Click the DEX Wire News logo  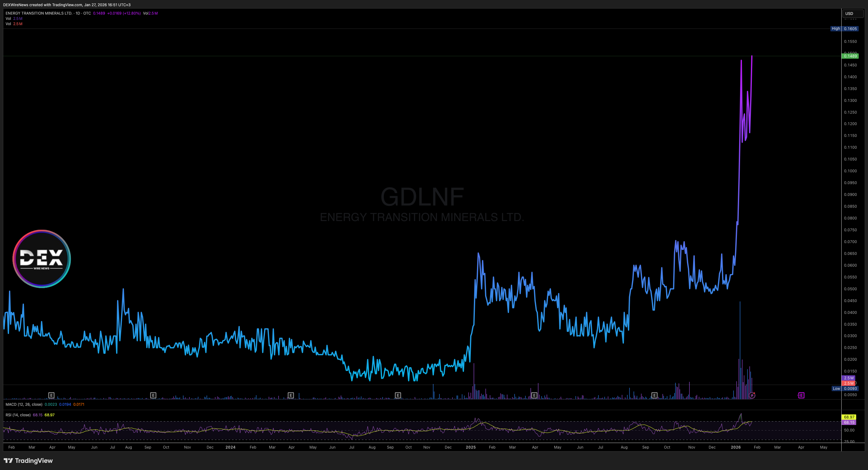(x=41, y=259)
